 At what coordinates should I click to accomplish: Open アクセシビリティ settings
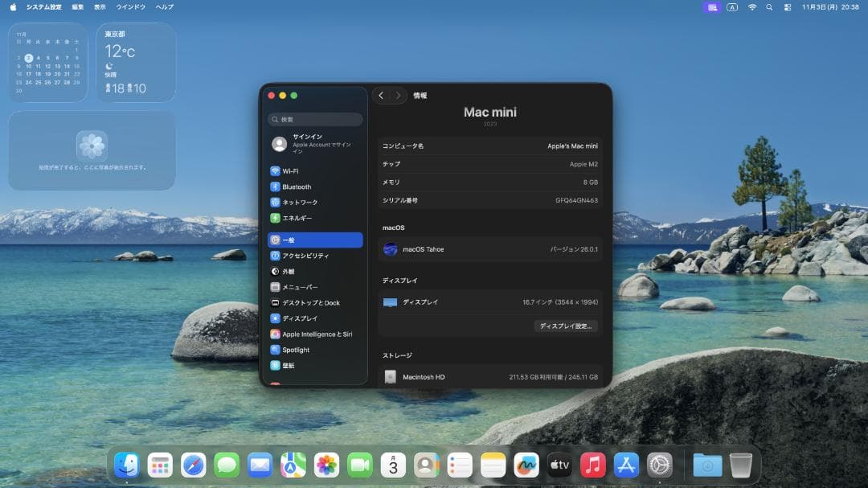(x=309, y=255)
